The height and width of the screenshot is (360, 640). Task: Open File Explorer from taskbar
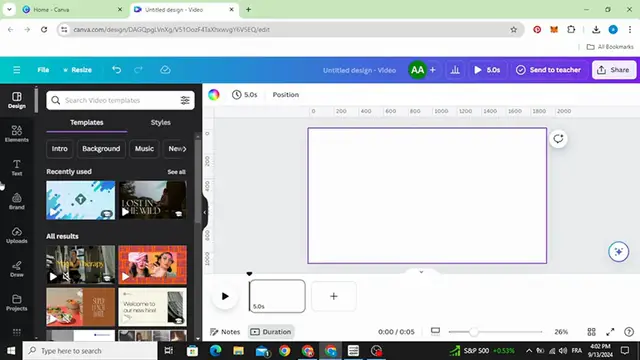click(x=238, y=351)
